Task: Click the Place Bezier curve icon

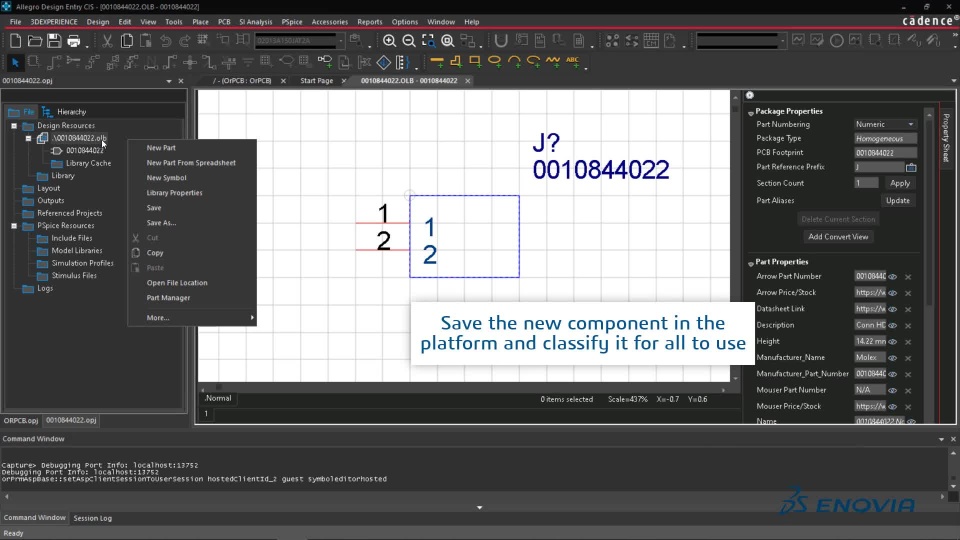Action: tap(553, 61)
